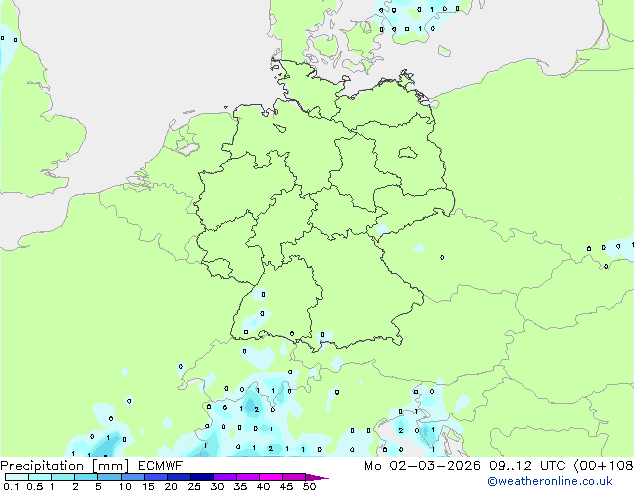Select legend swatch between 2 and 5
Screen dimensions: 634x490
[86, 477]
